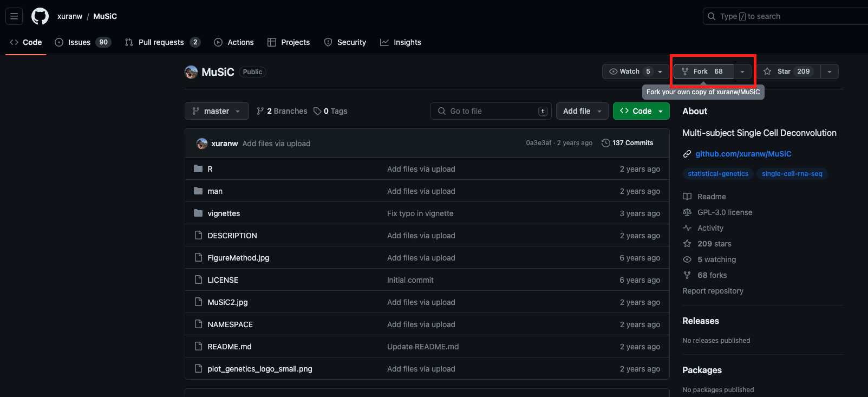Switch to the Code tab
Image resolution: width=868 pixels, height=397 pixels.
pyautogui.click(x=26, y=42)
